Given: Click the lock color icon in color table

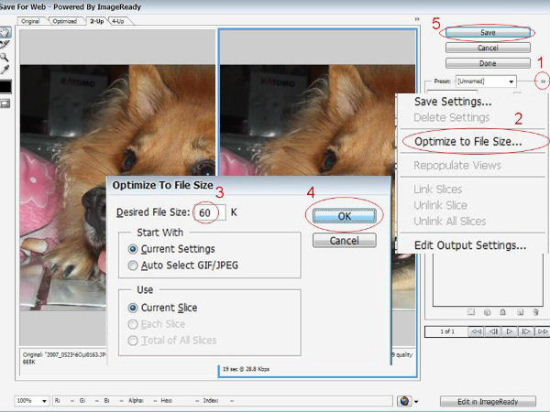Looking at the screenshot, I should pos(503,312).
